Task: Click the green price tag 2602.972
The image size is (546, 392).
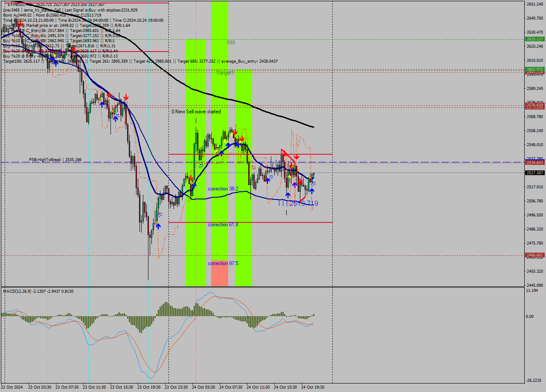Action: (535, 69)
